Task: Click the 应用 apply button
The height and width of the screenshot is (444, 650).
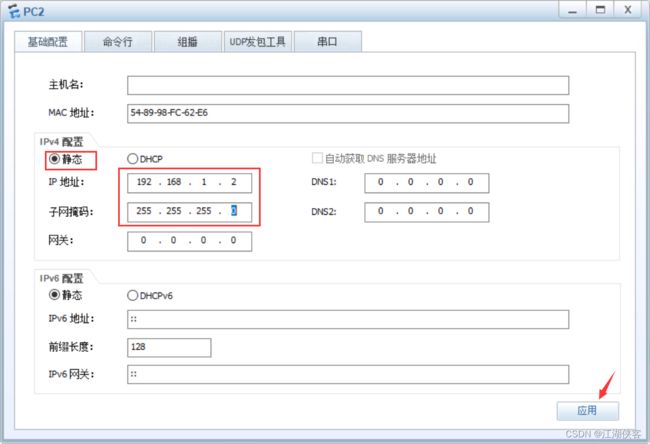Action: [587, 411]
